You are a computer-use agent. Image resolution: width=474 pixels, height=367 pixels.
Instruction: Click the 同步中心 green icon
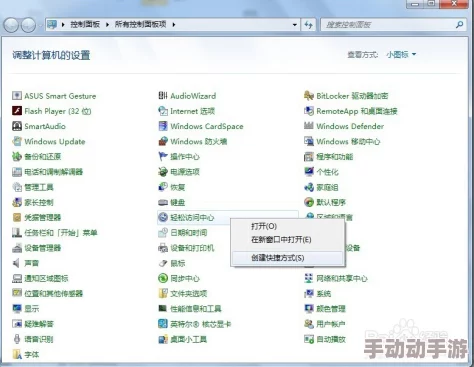click(x=163, y=278)
